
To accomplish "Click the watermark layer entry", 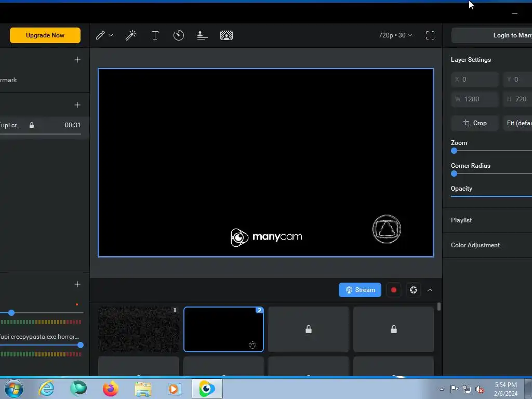I will coord(45,80).
